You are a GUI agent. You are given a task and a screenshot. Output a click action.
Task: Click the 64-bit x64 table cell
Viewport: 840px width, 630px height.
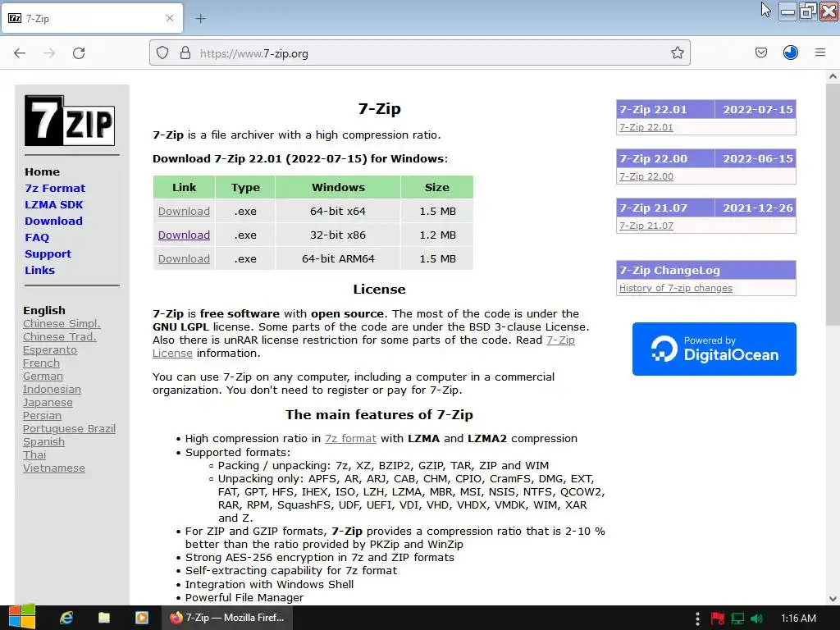click(x=338, y=211)
